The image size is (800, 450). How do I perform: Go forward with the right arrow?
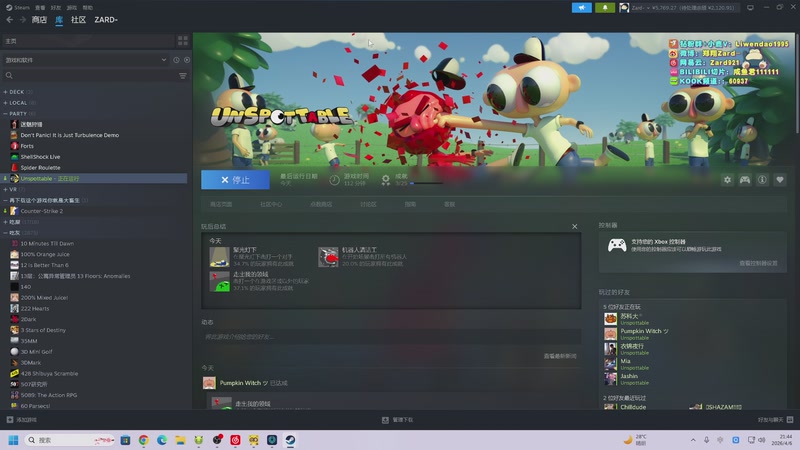point(22,20)
